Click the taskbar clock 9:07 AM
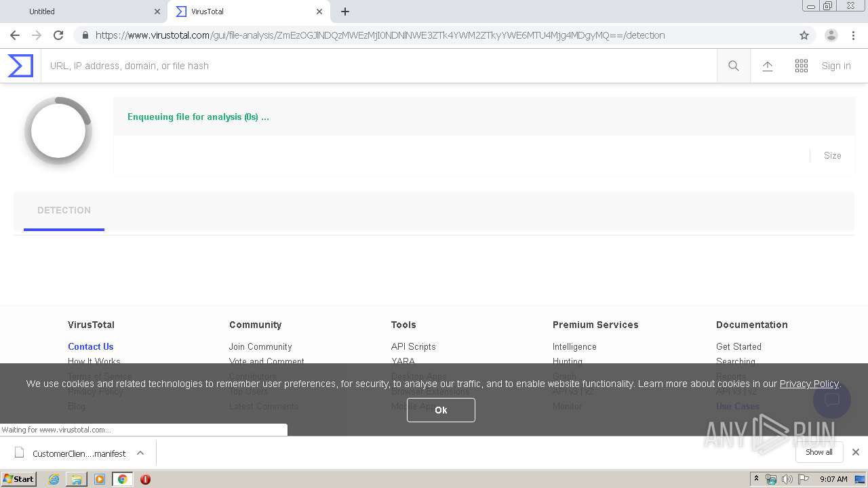The width and height of the screenshot is (868, 488). (x=833, y=479)
